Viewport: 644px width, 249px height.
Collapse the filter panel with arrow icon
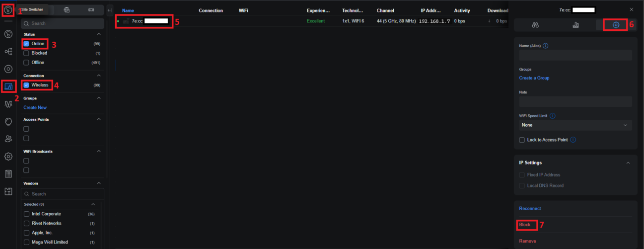click(x=110, y=10)
